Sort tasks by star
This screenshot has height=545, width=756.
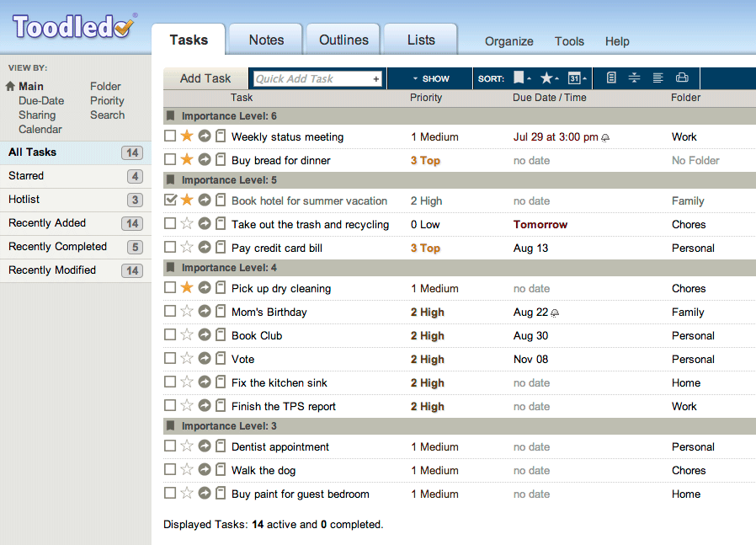pos(547,78)
